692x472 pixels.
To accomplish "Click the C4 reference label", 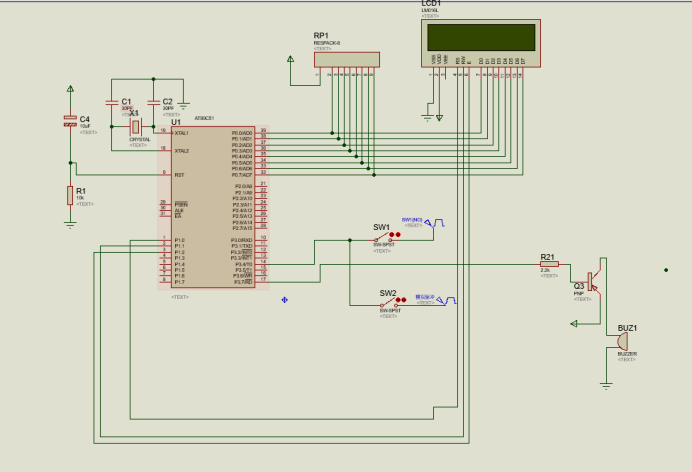I will click(85, 120).
